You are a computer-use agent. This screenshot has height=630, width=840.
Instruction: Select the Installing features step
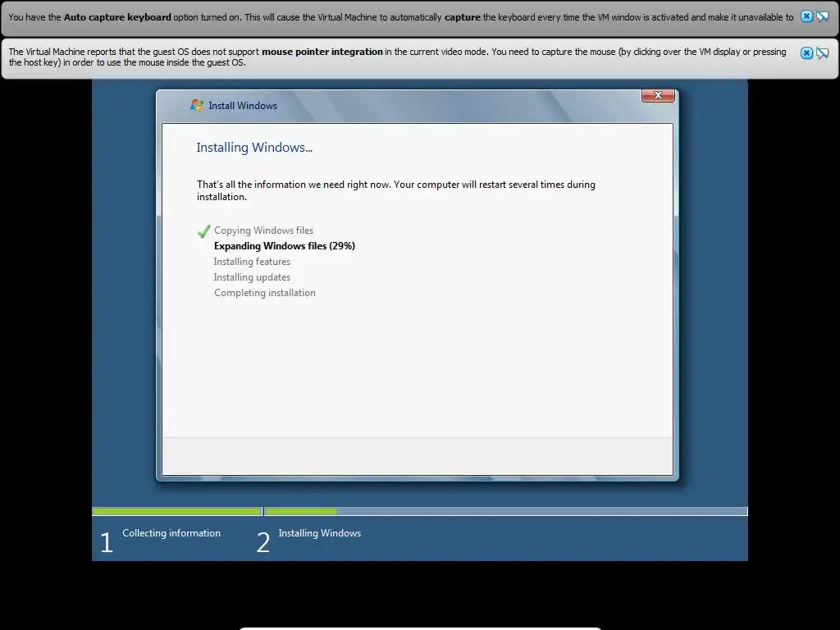(x=252, y=262)
